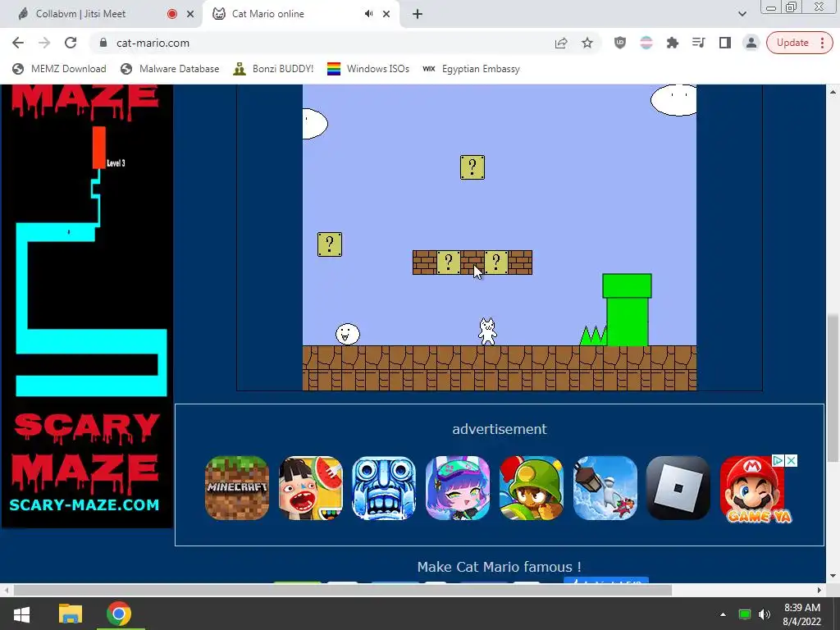Click the Scary Maze advertisement banner
The image size is (840, 630).
pyautogui.click(x=87, y=306)
